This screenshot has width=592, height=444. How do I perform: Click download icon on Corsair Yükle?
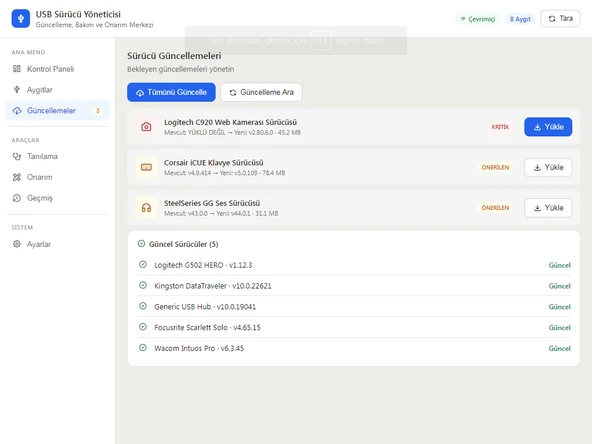point(537,168)
